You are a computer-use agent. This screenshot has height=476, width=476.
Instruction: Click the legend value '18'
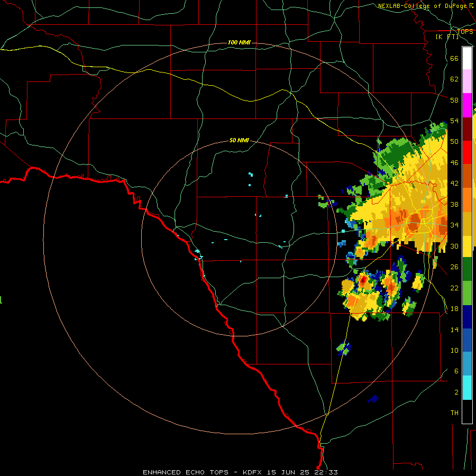pyautogui.click(x=454, y=309)
